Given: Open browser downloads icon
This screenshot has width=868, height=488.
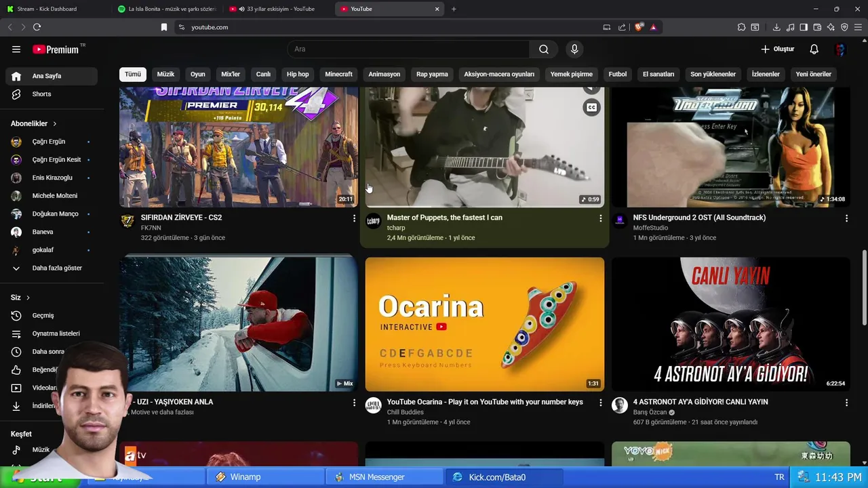Looking at the screenshot, I should point(776,27).
